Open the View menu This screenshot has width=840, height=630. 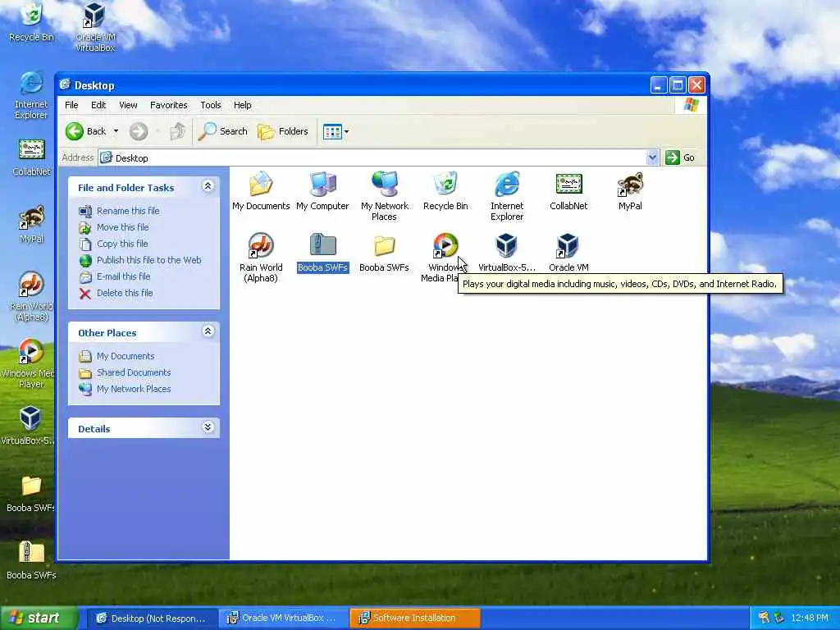pyautogui.click(x=128, y=105)
